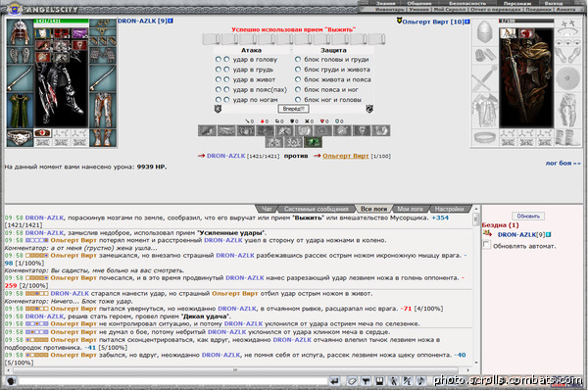Click the Обновить button in player list
588x390 pixels.
528,216
